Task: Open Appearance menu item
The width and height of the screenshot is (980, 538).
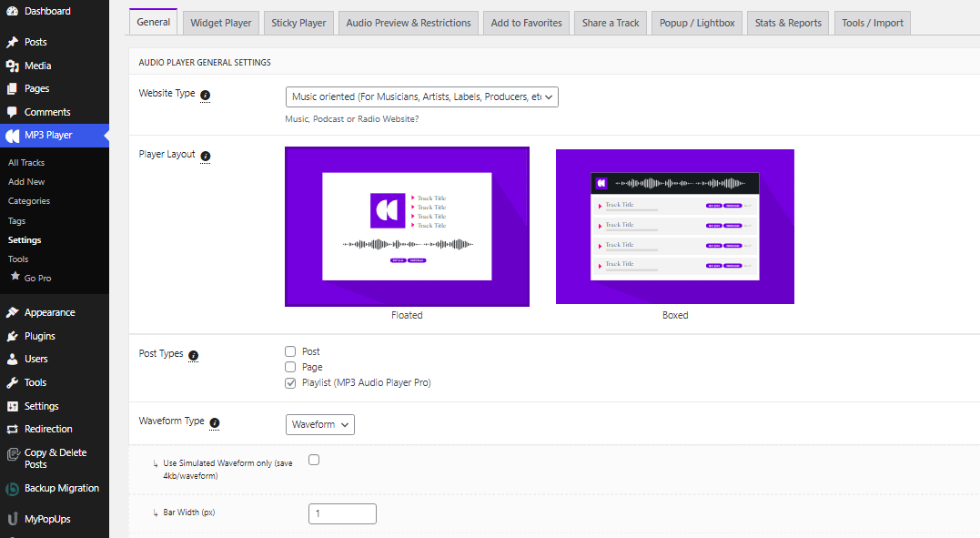Action: coord(55,313)
